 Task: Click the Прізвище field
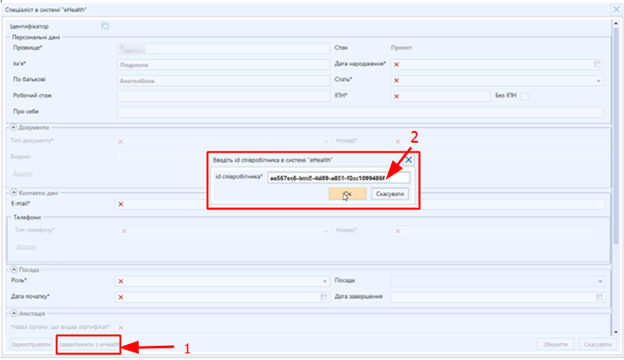pos(223,49)
